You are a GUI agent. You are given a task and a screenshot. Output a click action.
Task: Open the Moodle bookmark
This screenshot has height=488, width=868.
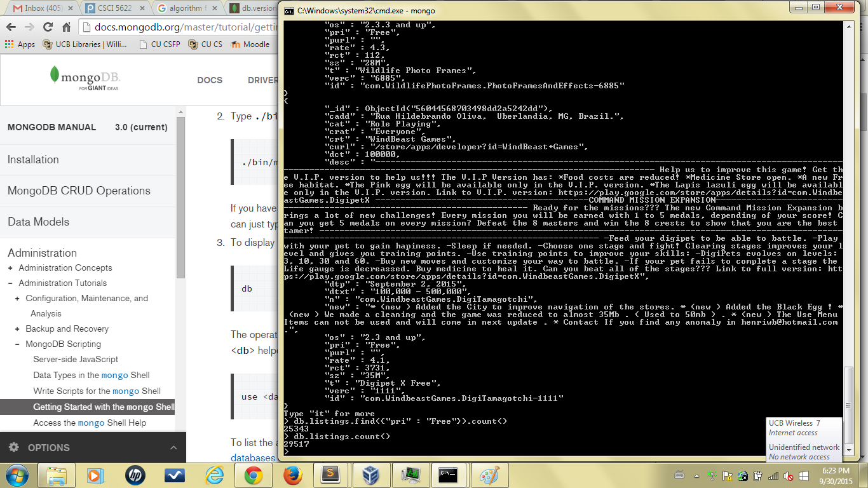tap(250, 44)
